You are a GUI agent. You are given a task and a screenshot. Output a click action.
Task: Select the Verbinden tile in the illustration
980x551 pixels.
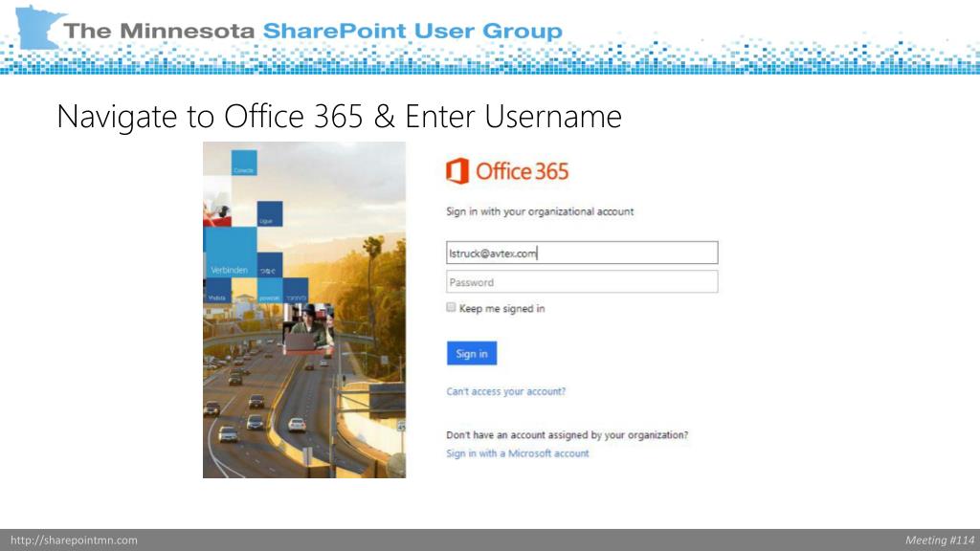point(230,253)
